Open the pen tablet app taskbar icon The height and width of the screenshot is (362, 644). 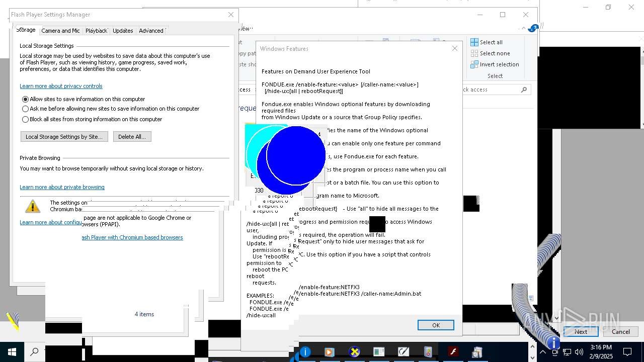tap(404, 352)
